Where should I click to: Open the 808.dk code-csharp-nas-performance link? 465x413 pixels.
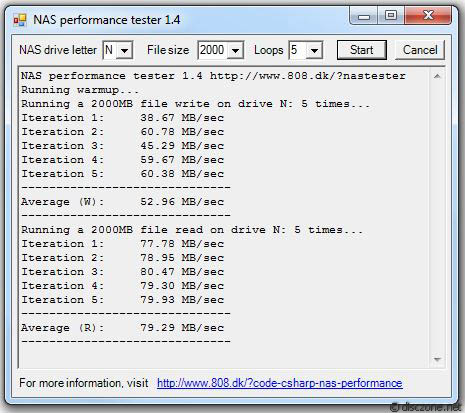point(280,383)
